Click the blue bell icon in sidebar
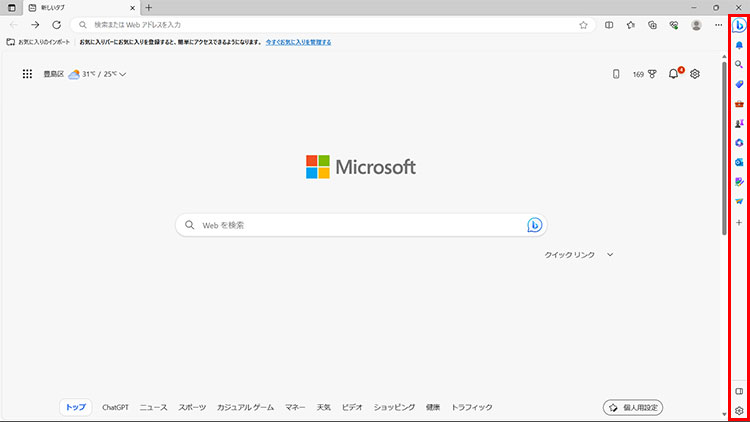 [739, 45]
